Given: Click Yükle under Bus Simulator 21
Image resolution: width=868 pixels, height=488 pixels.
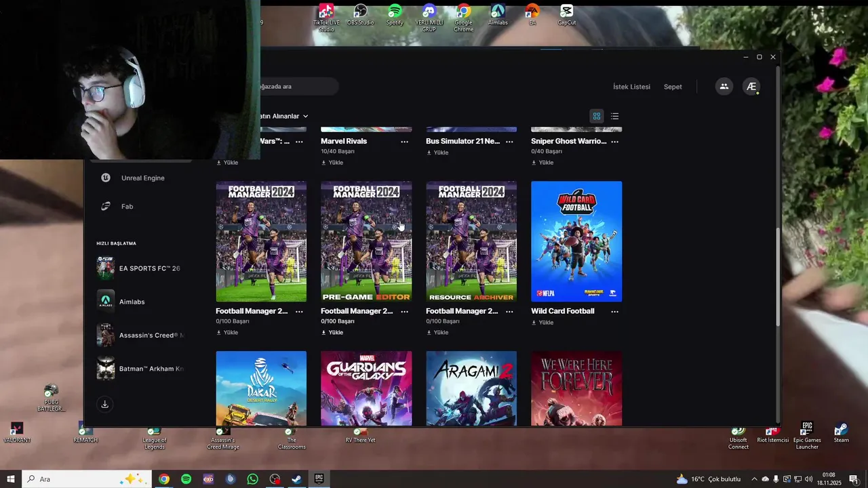Looking at the screenshot, I should (437, 152).
